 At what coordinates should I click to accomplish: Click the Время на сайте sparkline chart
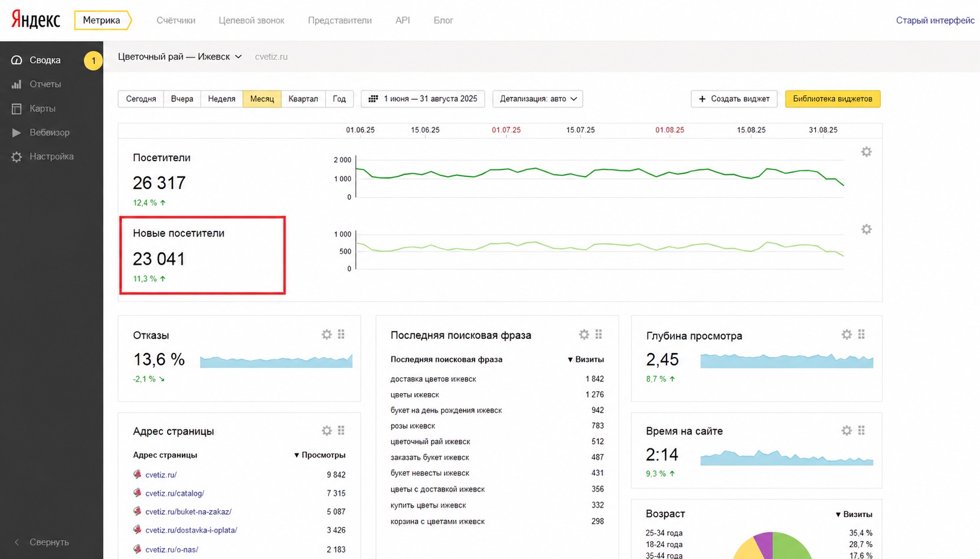point(786,457)
